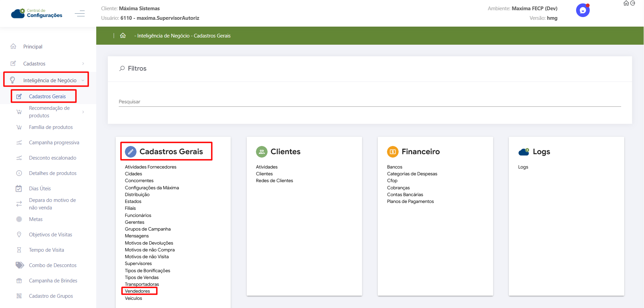Click the hamburger menu collapse icon

click(80, 14)
